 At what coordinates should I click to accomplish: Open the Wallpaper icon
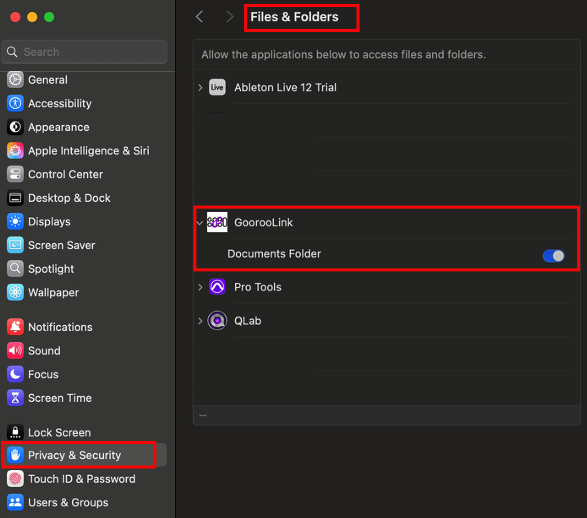(15, 292)
